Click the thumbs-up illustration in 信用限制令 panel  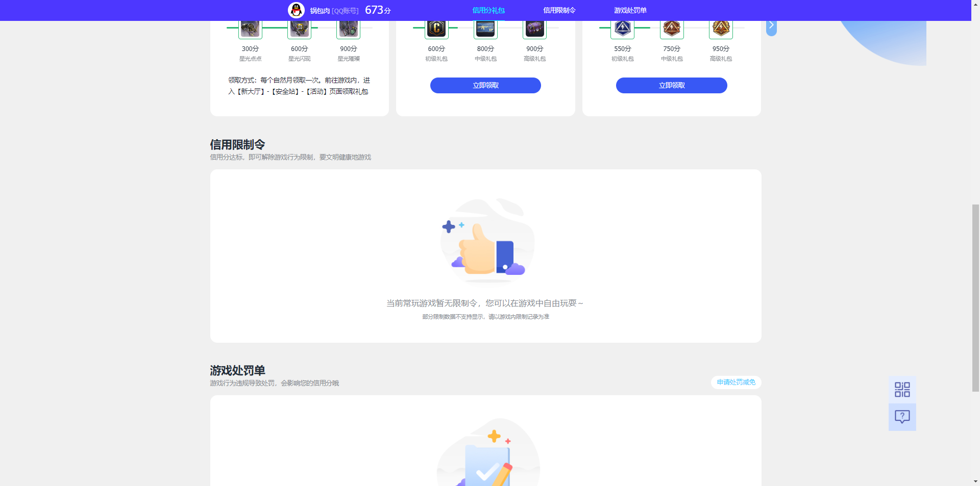486,241
